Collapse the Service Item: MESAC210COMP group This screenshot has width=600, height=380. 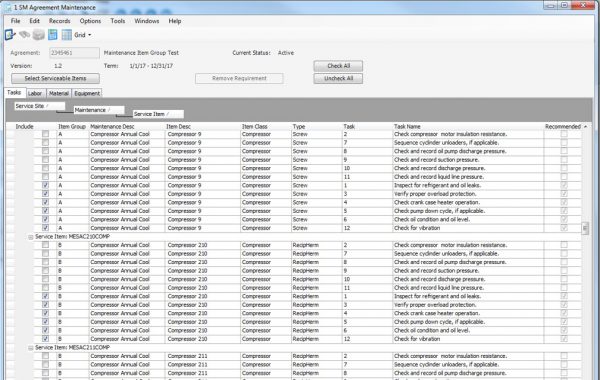[x=31, y=237]
